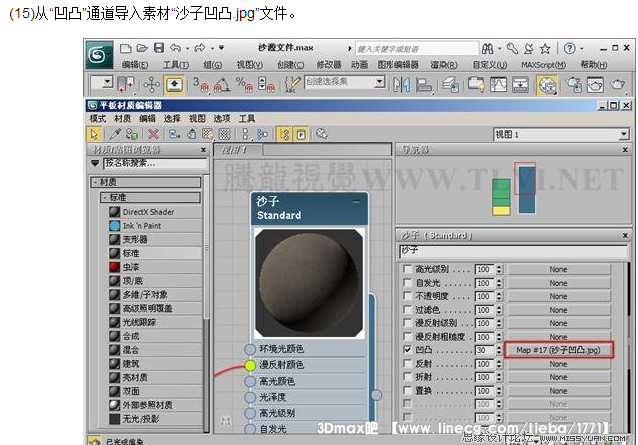The image size is (638, 445).
Task: Open the 修改器 menu
Action: tap(329, 65)
